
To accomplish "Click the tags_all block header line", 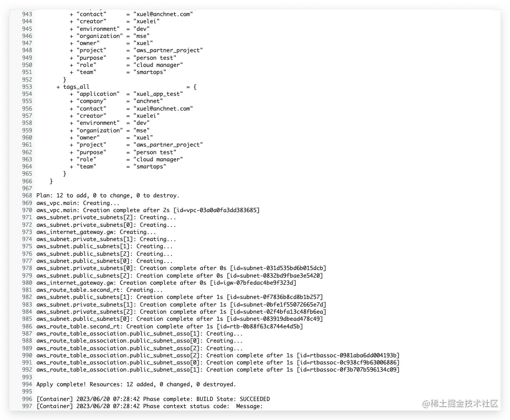I will [x=126, y=87].
